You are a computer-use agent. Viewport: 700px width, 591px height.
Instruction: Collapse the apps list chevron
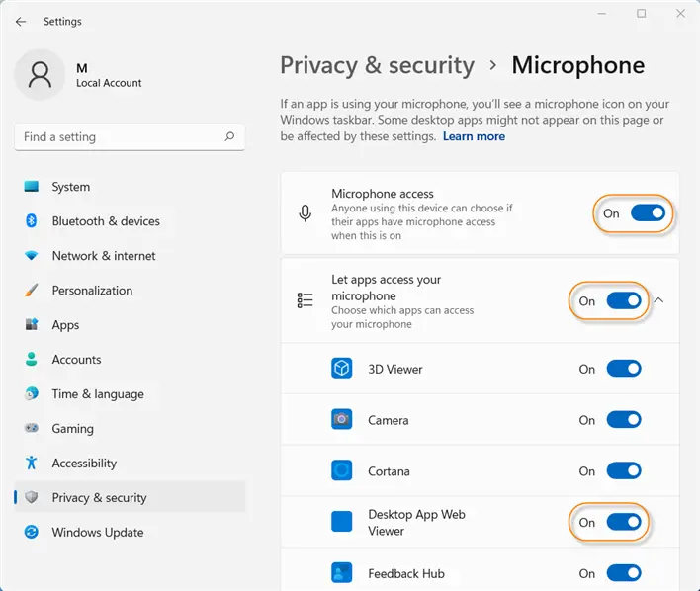(658, 300)
